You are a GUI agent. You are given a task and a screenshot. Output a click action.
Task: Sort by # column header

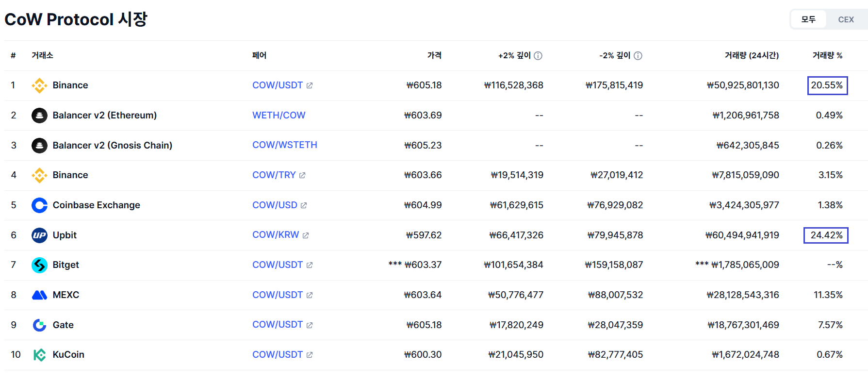click(x=13, y=55)
